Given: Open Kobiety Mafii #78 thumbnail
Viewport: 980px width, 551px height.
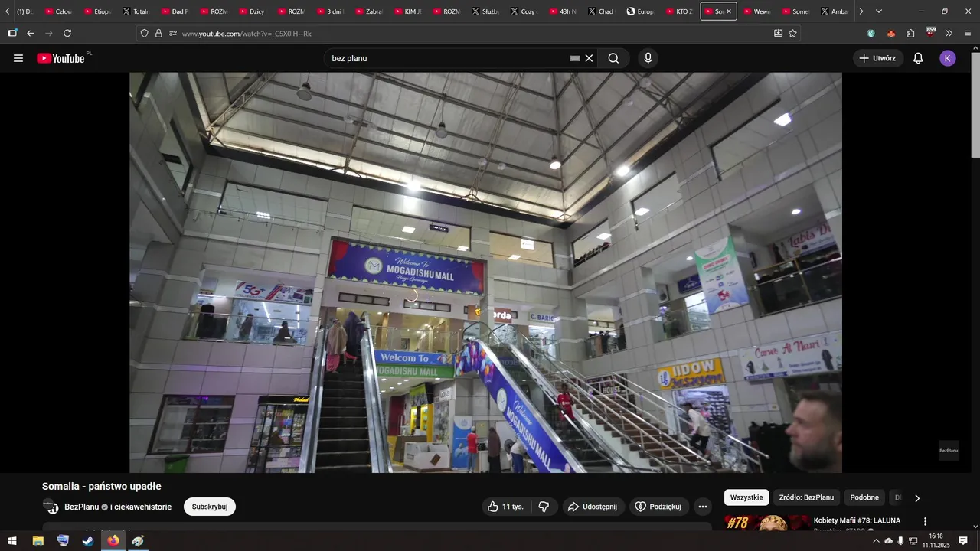Looking at the screenshot, I should pyautogui.click(x=767, y=523).
